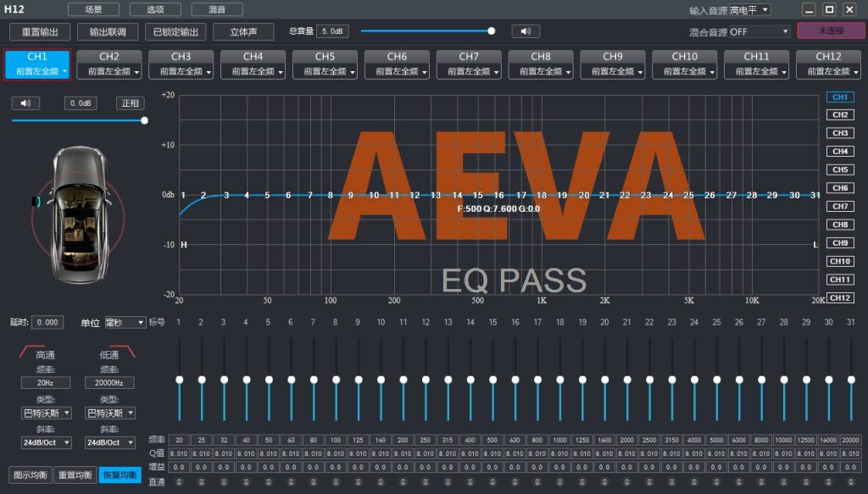Click the 已锁定输出 button
Screen dimensions: 868x494
pos(175,32)
